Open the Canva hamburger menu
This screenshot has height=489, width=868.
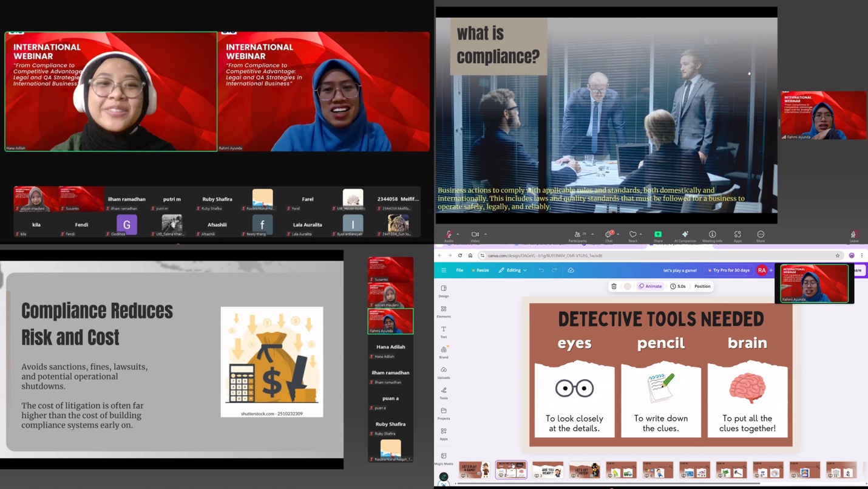pyautogui.click(x=444, y=270)
